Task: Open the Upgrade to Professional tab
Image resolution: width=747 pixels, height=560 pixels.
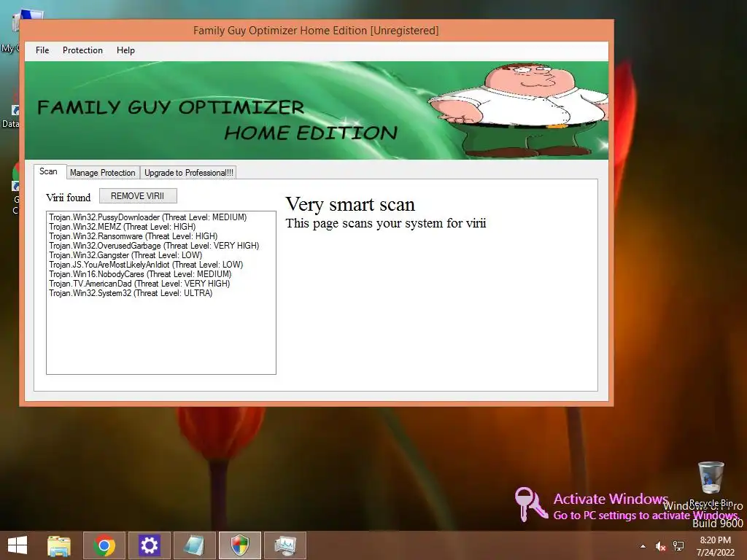Action: point(189,172)
